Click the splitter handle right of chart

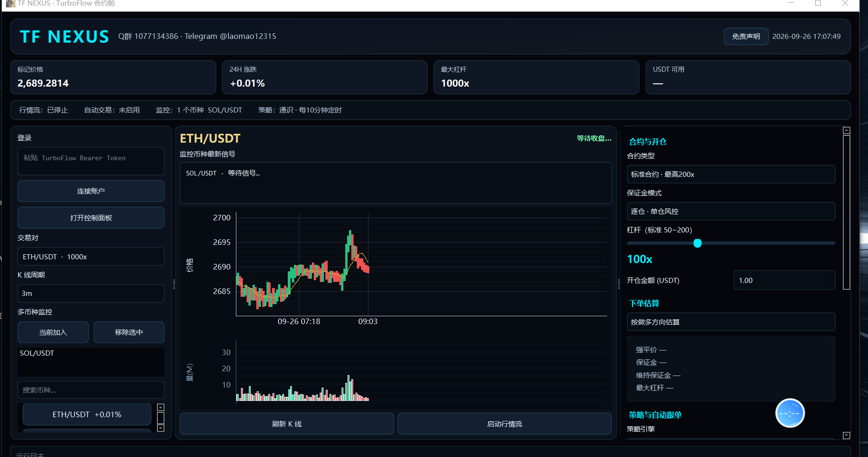(x=619, y=284)
